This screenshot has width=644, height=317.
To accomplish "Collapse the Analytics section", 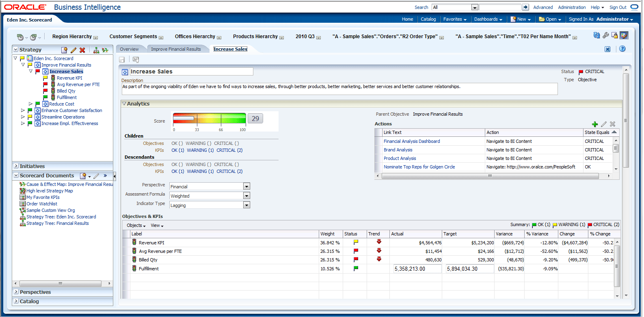I will pos(124,104).
